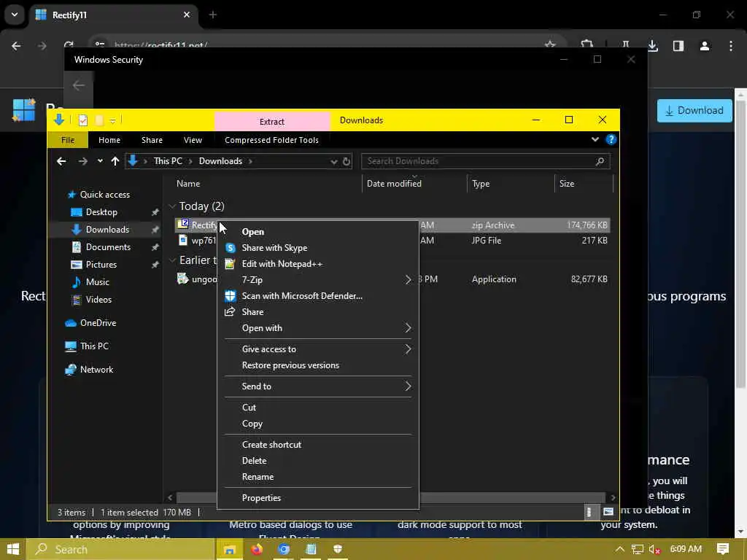Image resolution: width=747 pixels, height=560 pixels.
Task: Expand the ribbon with the chevron
Action: pos(595,139)
